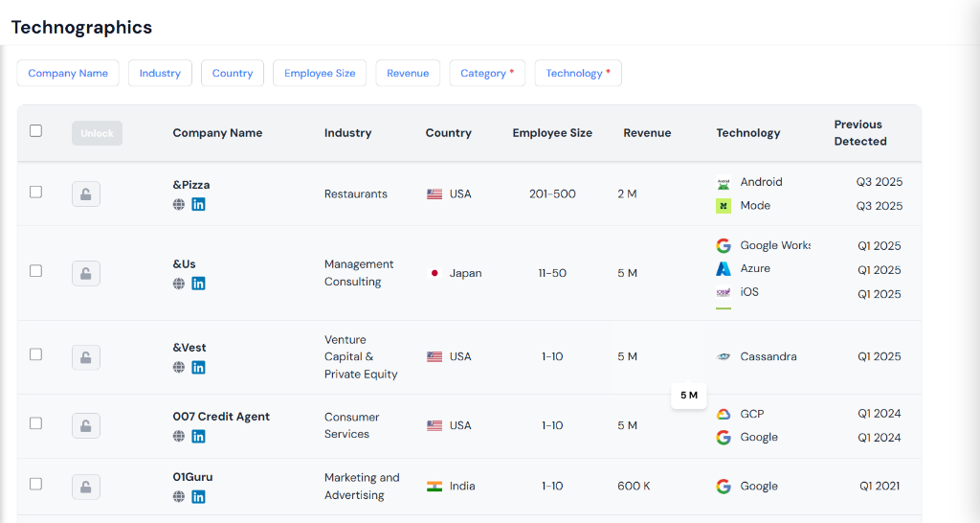The image size is (980, 523).
Task: Check the box for 007 Credit Agent row
Action: [35, 423]
